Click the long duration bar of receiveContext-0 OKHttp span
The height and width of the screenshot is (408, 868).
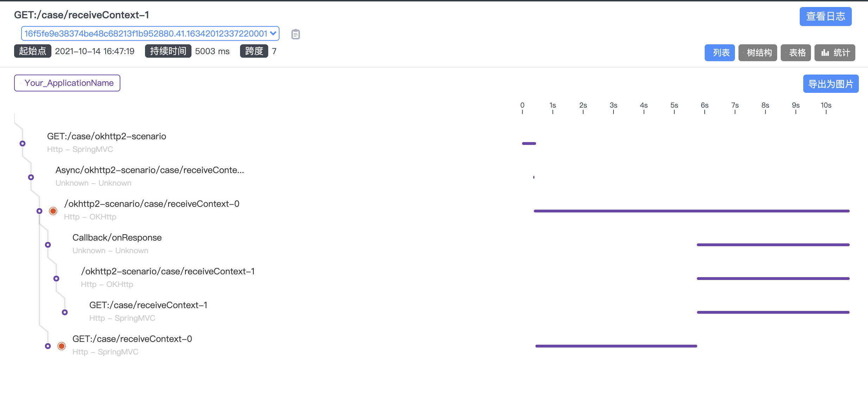pyautogui.click(x=691, y=211)
